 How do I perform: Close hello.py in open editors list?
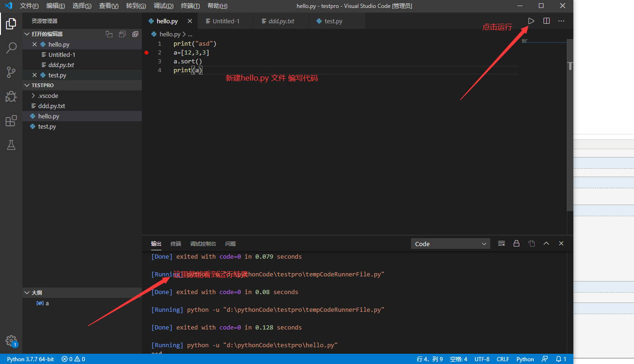coord(35,44)
